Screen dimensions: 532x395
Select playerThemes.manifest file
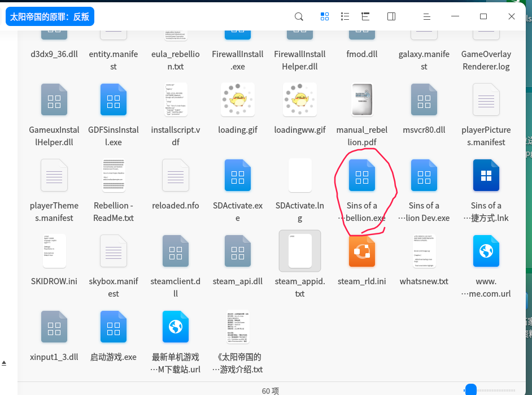[x=54, y=175]
